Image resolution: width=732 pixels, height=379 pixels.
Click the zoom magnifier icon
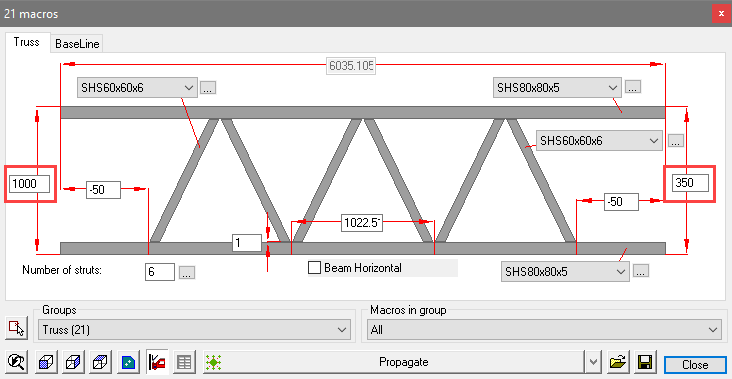click(x=16, y=362)
